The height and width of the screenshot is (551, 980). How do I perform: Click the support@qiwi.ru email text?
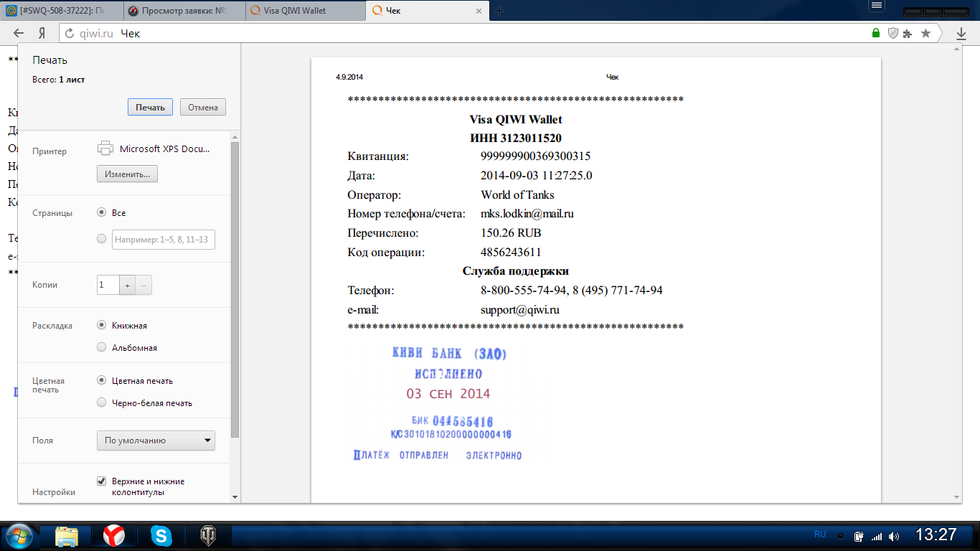(520, 310)
